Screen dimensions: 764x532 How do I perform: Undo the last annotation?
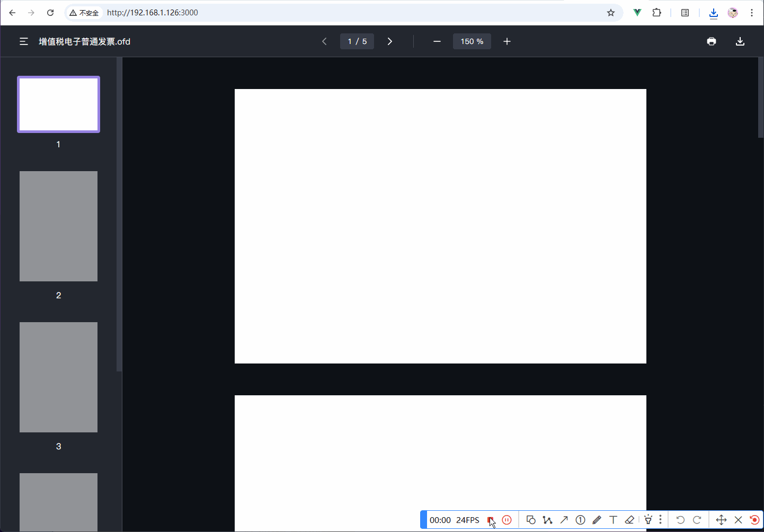click(680, 520)
